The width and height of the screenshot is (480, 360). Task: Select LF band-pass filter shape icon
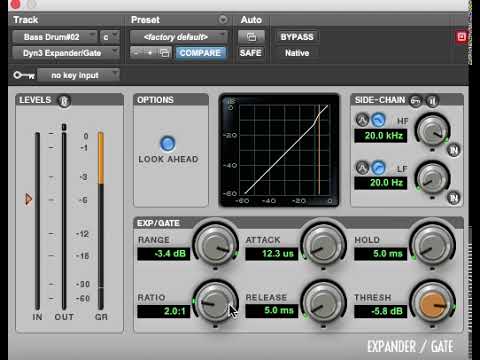[x=362, y=168]
